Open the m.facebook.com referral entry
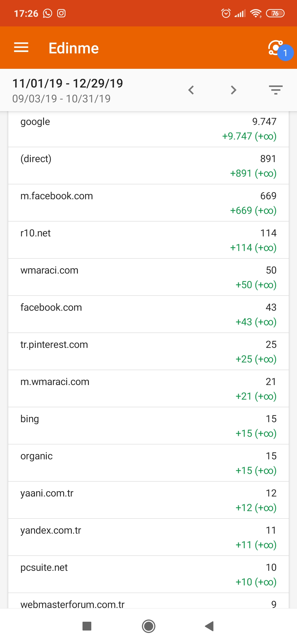Screen dimensions: 297x644 pyautogui.click(x=148, y=203)
